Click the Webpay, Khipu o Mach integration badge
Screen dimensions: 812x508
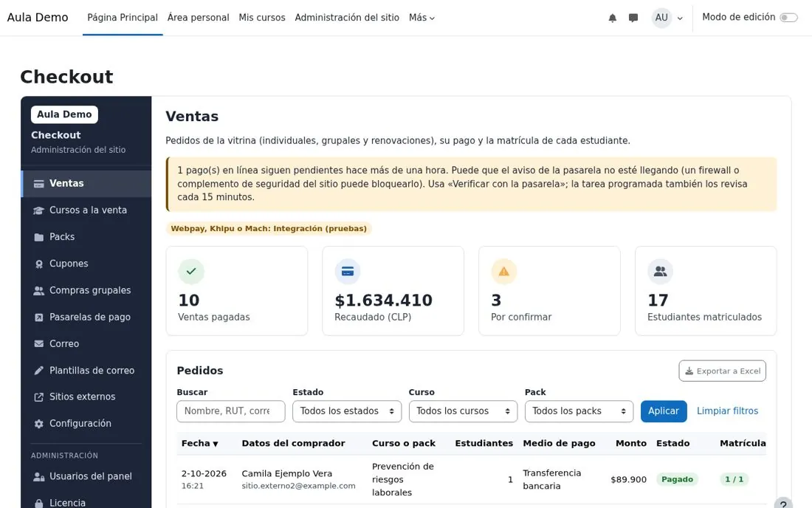pyautogui.click(x=269, y=228)
